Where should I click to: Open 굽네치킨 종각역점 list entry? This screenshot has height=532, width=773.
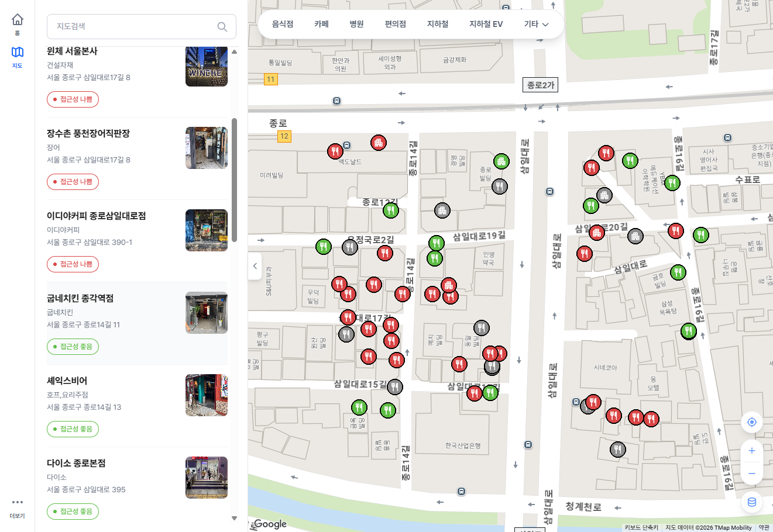pos(138,323)
